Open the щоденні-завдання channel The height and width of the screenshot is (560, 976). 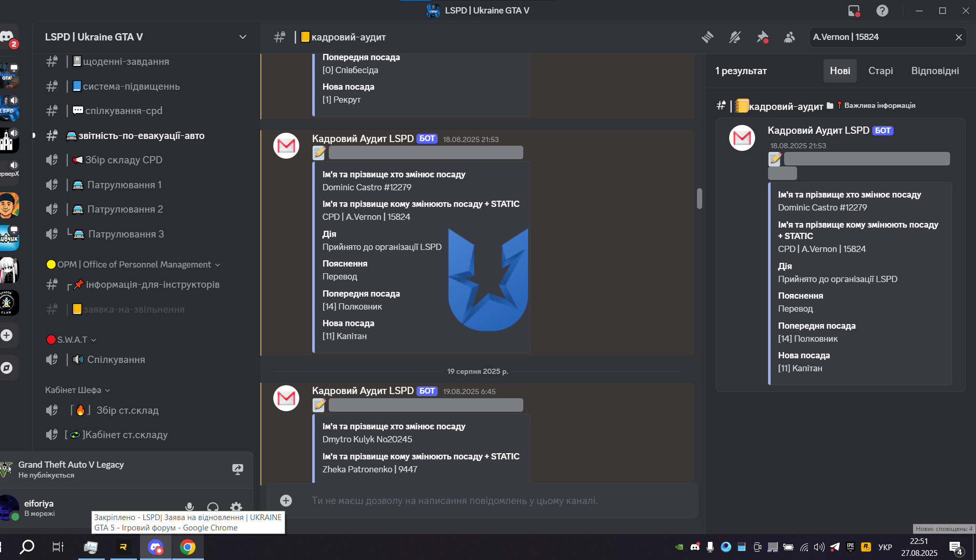(146, 61)
